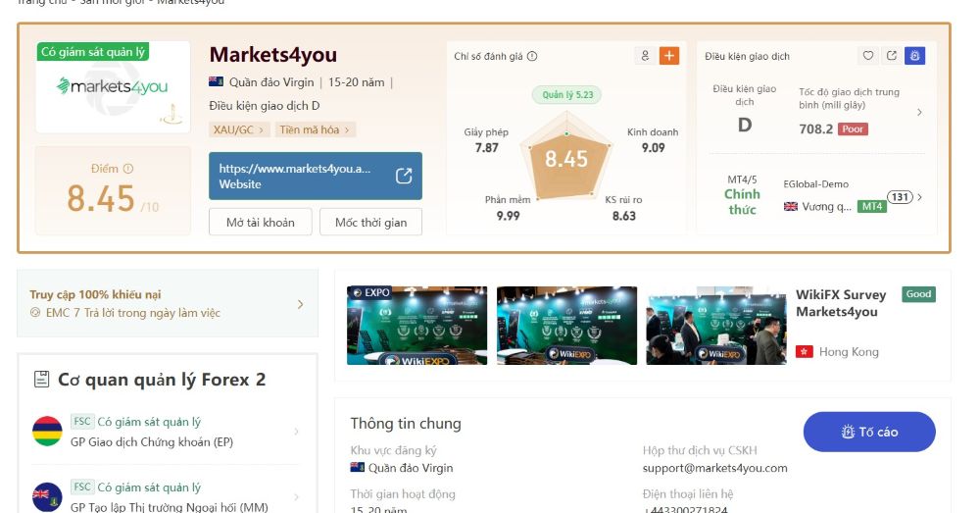The width and height of the screenshot is (980, 513).
Task: Open the external link icon on Website button
Action: coord(404,176)
